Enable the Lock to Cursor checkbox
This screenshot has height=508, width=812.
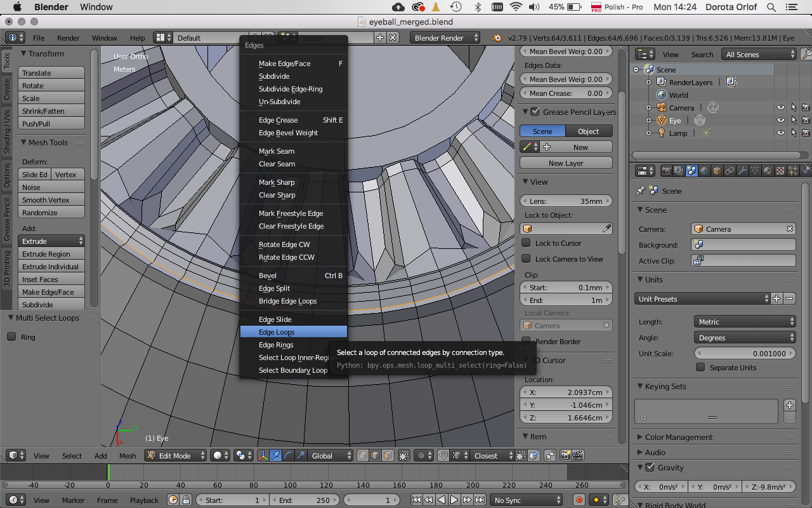click(526, 243)
